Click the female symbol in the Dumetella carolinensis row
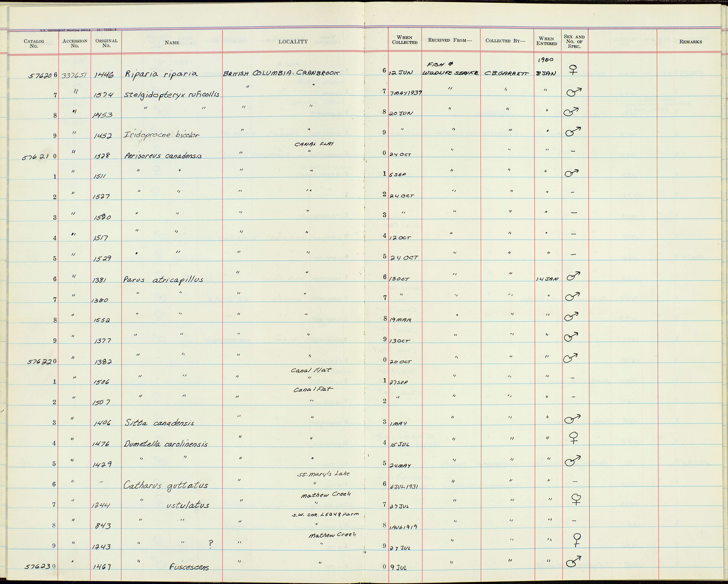 point(574,438)
